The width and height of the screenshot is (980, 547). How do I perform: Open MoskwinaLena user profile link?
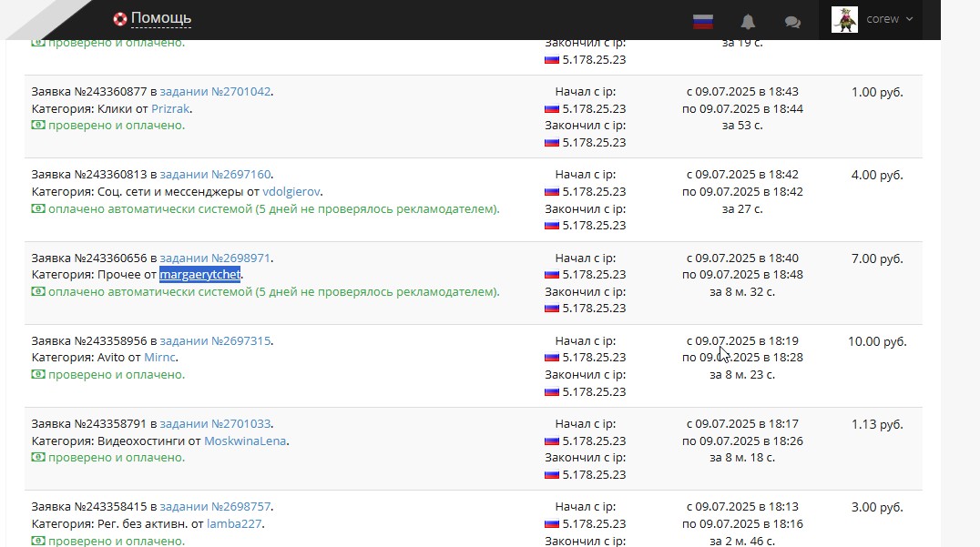point(246,441)
